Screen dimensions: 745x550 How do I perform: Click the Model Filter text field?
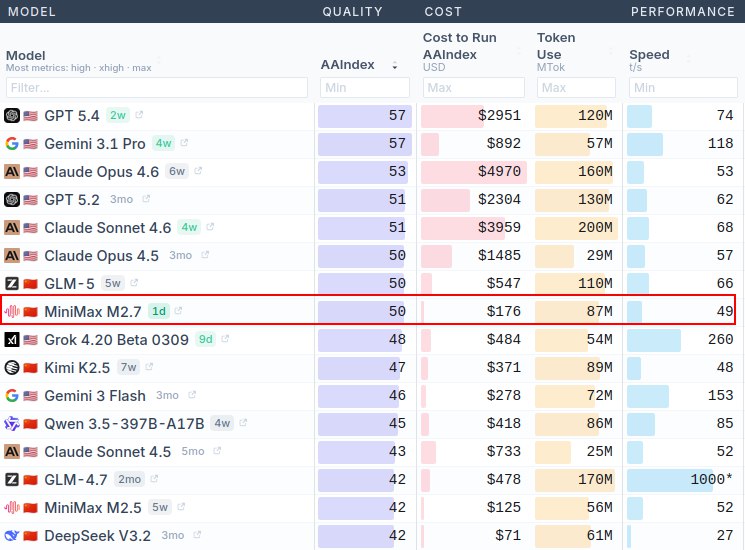coord(157,88)
